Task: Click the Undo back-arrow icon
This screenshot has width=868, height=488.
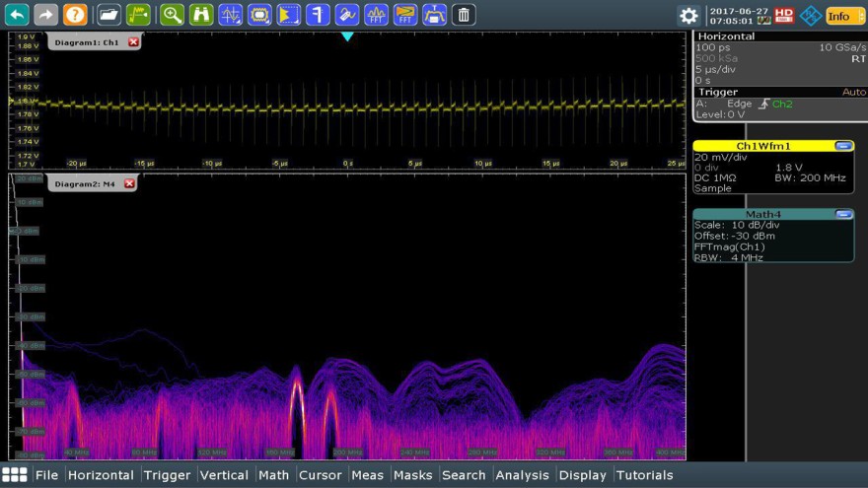Action: tap(17, 15)
